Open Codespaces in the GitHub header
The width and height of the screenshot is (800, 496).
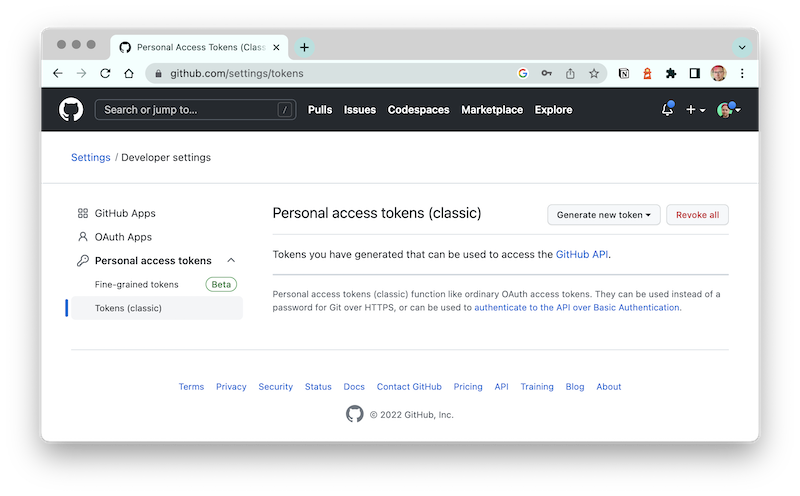[418, 110]
